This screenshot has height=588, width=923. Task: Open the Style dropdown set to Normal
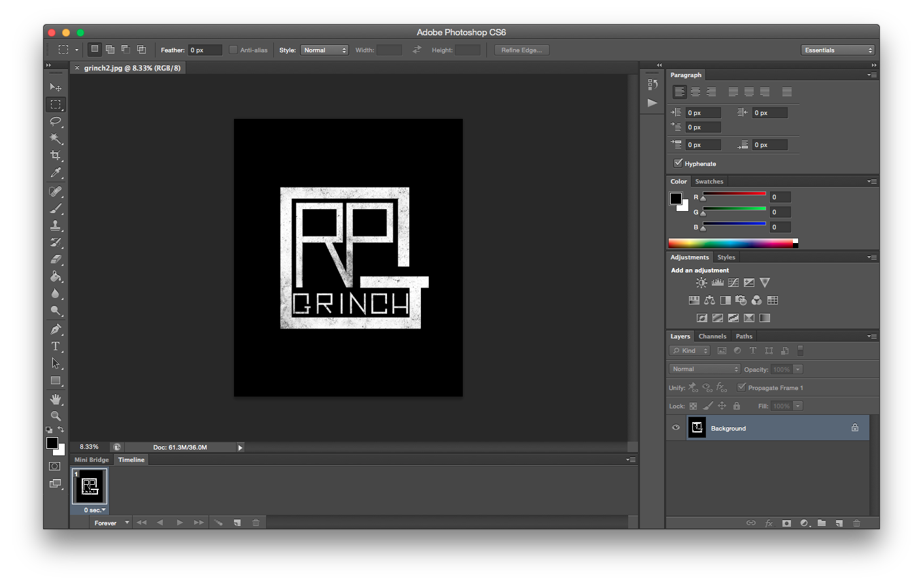[324, 50]
